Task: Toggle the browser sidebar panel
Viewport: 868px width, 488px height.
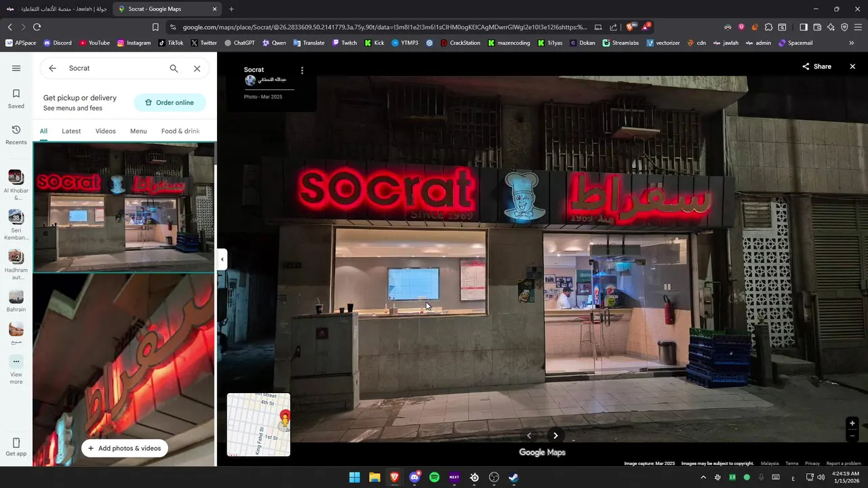Action: pos(804,27)
